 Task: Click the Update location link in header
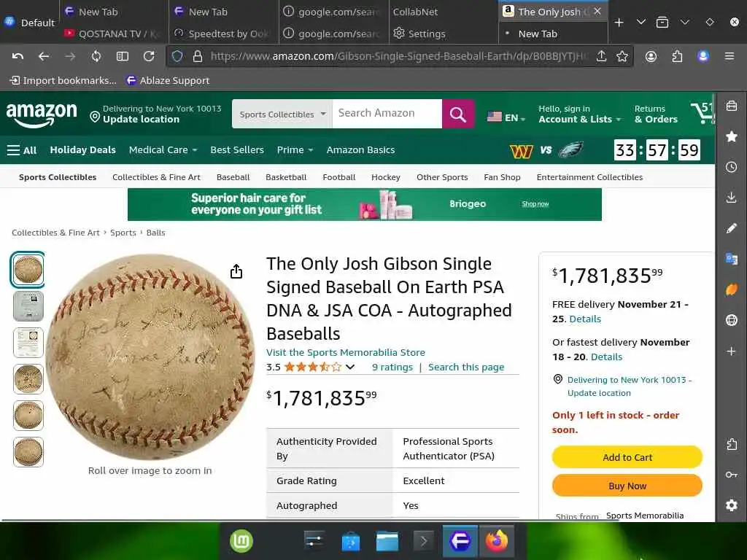(x=141, y=120)
